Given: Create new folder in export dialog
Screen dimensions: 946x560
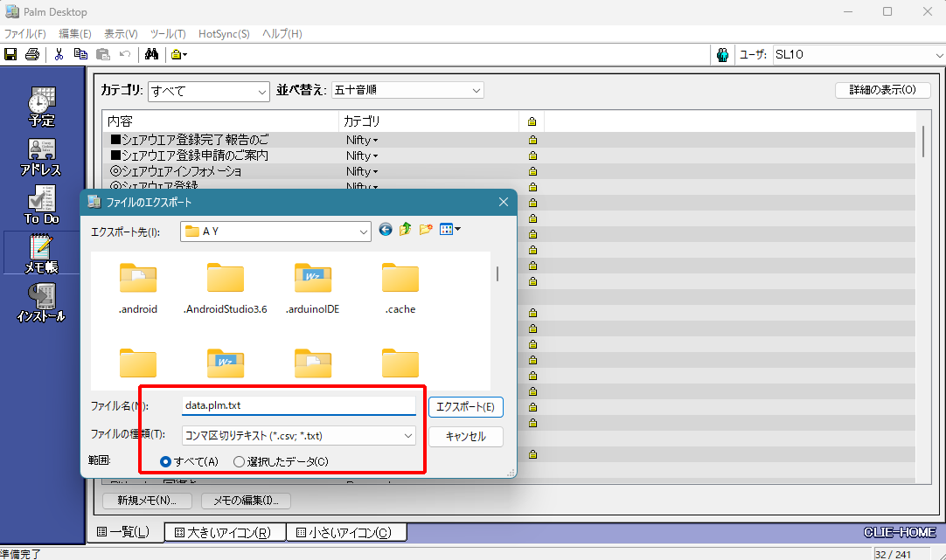Looking at the screenshot, I should 426,229.
